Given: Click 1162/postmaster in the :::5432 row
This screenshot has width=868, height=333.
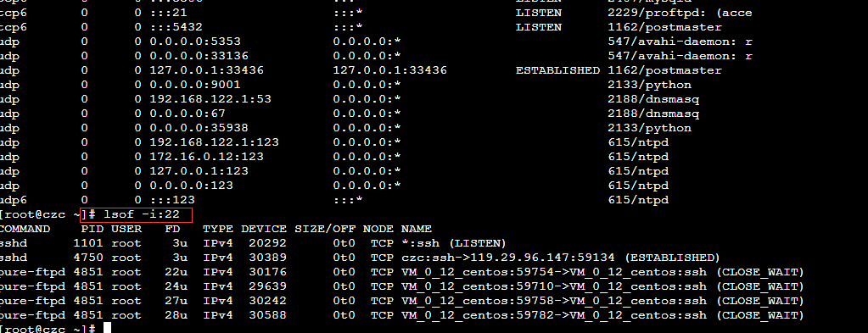Looking at the screenshot, I should pos(664,27).
